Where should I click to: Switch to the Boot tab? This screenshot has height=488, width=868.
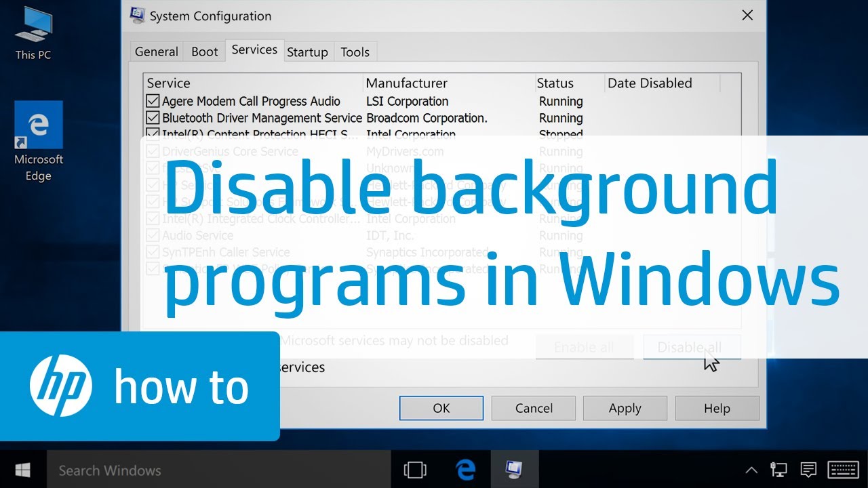(205, 52)
